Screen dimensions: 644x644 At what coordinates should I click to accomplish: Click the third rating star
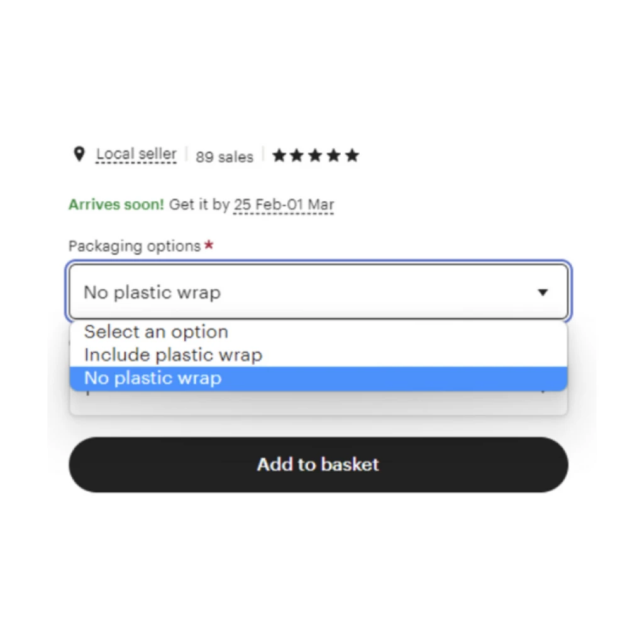point(316,156)
